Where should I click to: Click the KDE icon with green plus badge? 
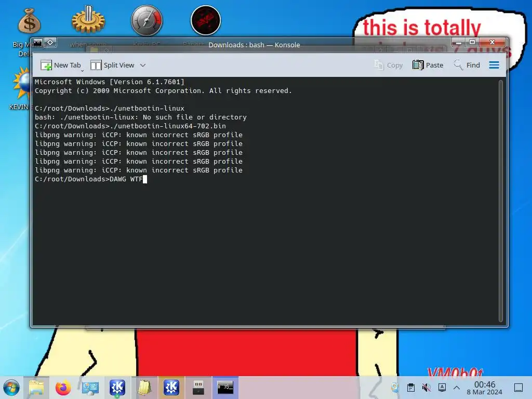pyautogui.click(x=117, y=388)
